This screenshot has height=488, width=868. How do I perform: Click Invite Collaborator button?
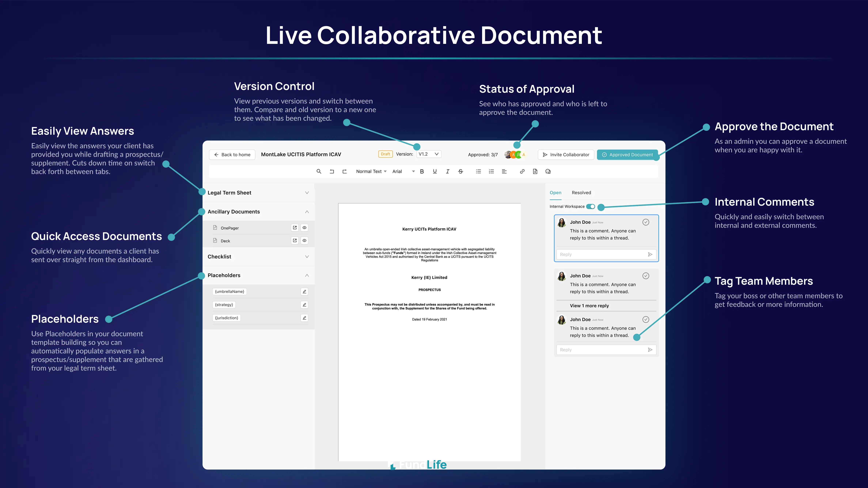(x=566, y=155)
